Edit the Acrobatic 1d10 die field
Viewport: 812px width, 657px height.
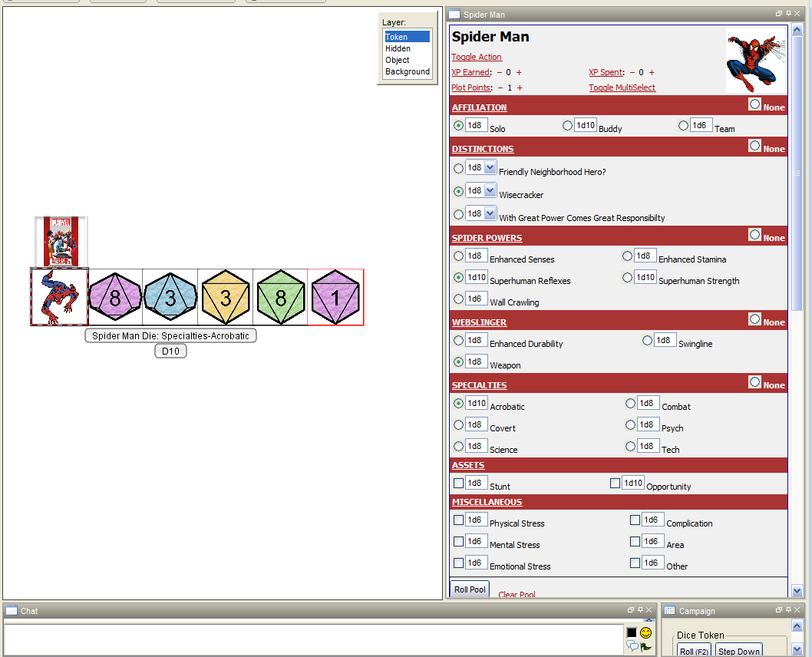pos(477,403)
